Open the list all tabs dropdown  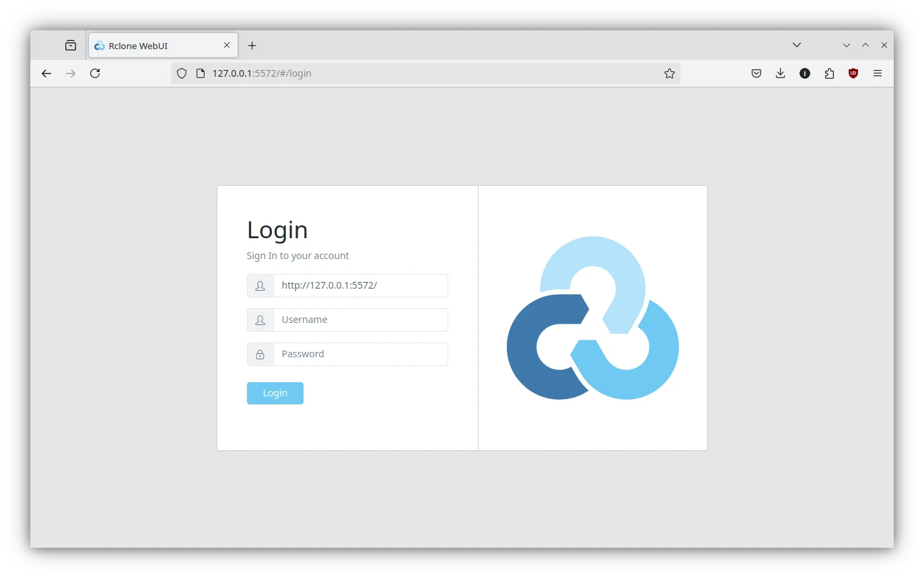pos(797,45)
